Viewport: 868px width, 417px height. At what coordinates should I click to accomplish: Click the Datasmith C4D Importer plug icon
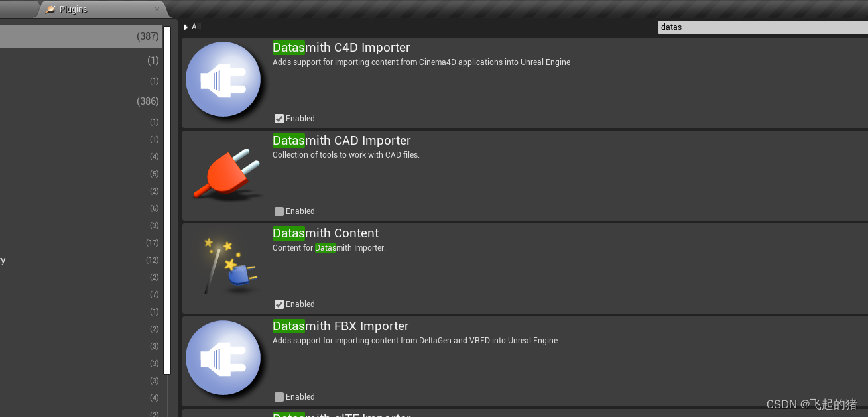[223, 80]
